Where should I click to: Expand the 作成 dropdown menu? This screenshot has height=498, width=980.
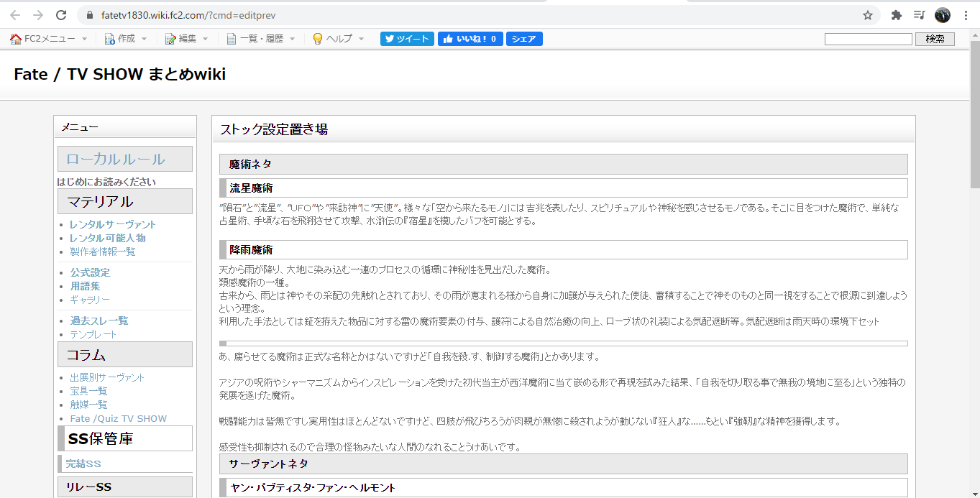126,39
